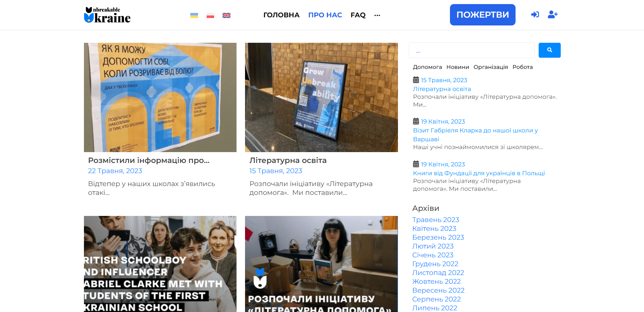
Task: Expand the three-dots navigation menu
Action: [377, 15]
